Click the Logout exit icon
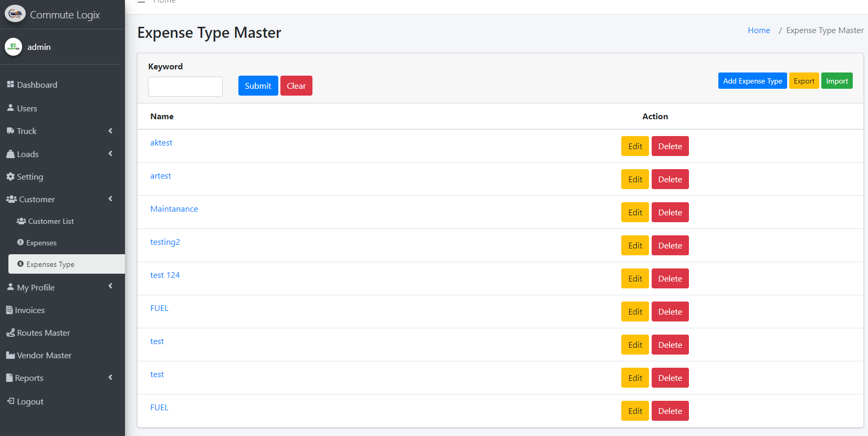This screenshot has width=868, height=436. pos(10,401)
